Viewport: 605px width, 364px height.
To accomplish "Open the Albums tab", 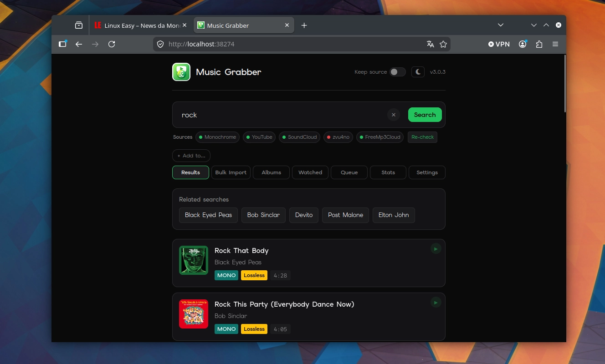I will (272, 172).
